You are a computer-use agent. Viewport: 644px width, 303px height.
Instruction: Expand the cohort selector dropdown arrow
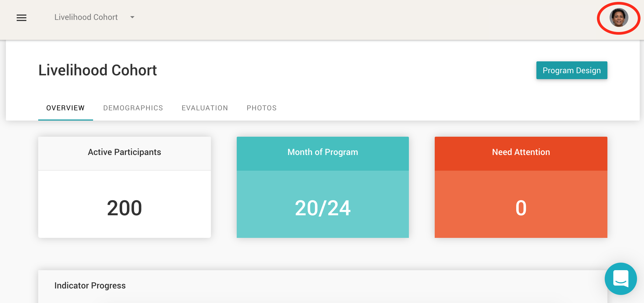(132, 17)
